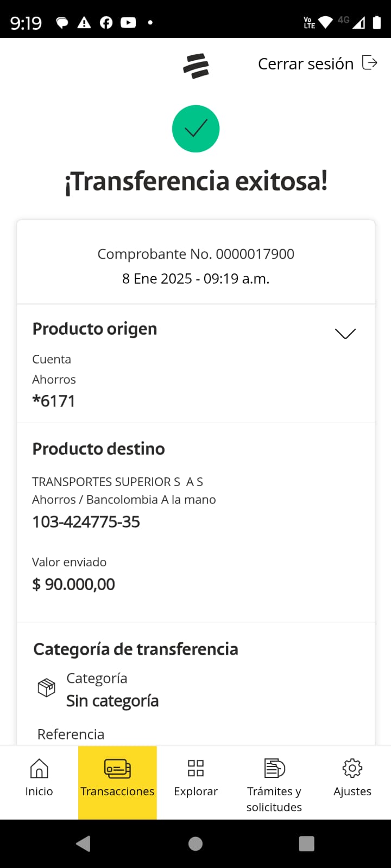Open the Transacciones tab
Image resolution: width=391 pixels, height=868 pixels.
point(117,782)
